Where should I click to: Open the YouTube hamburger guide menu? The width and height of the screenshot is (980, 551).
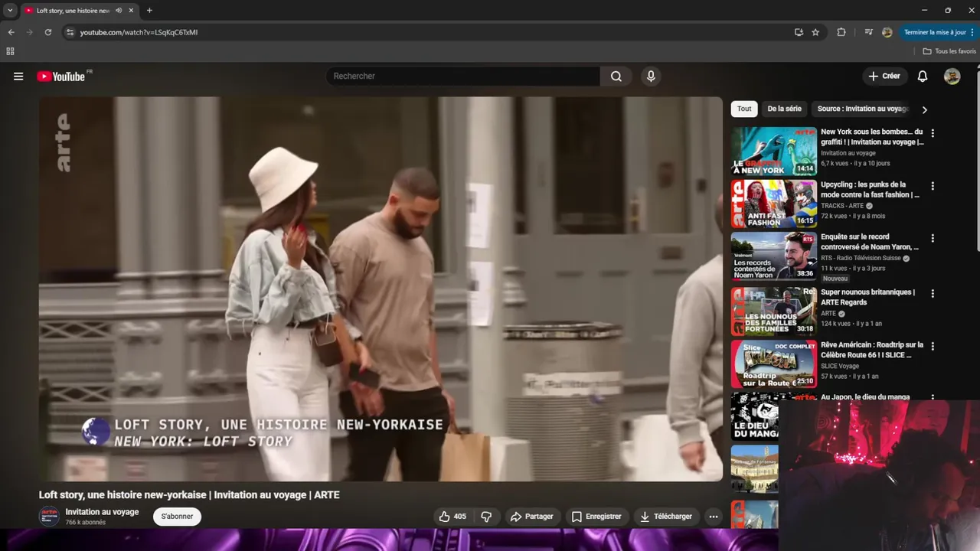click(18, 77)
